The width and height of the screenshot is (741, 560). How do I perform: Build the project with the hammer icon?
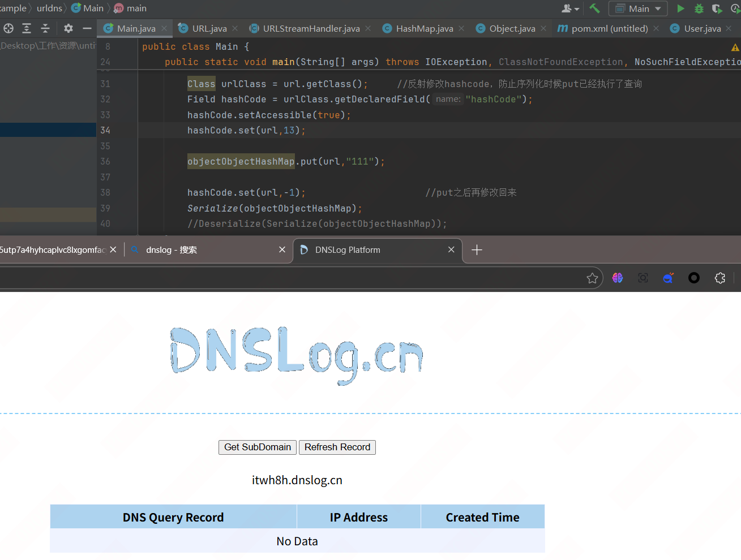click(x=594, y=8)
